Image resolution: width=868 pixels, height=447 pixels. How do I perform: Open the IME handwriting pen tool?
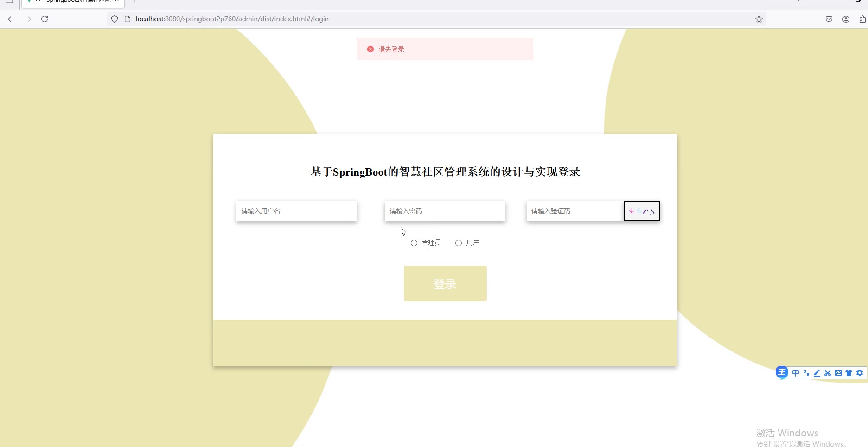click(x=817, y=373)
